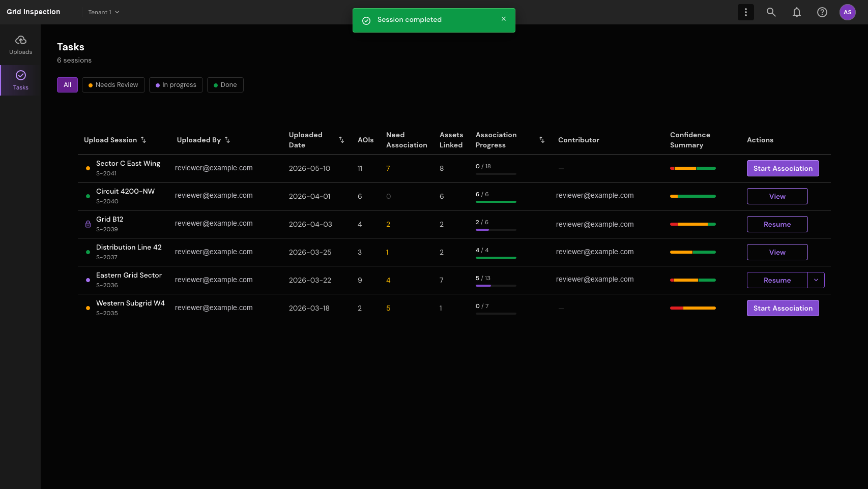Filter by Done sessions
Screen dimensions: 868x489
(225, 85)
